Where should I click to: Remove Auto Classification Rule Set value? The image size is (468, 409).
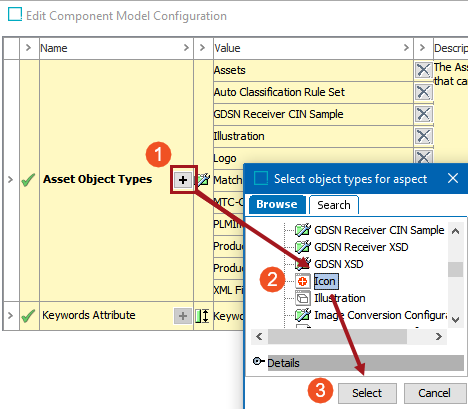click(x=423, y=92)
